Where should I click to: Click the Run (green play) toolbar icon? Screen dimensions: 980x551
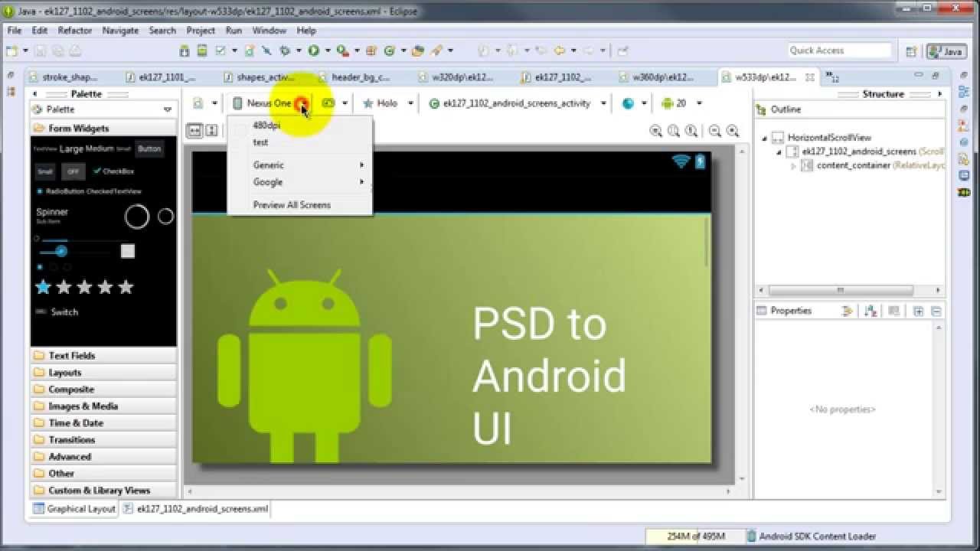[314, 51]
